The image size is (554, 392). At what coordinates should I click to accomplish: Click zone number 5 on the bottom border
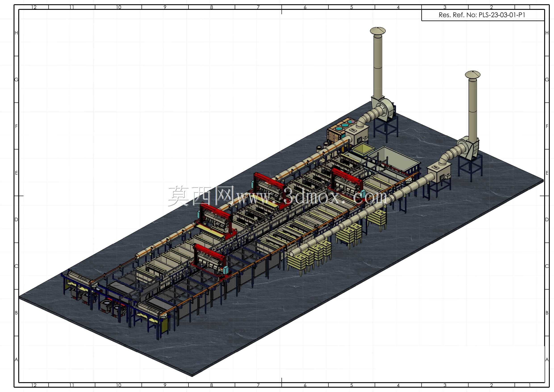tap(351, 385)
